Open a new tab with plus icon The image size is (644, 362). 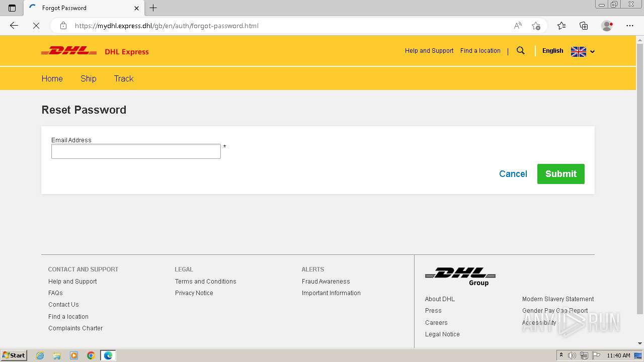pyautogui.click(x=153, y=8)
